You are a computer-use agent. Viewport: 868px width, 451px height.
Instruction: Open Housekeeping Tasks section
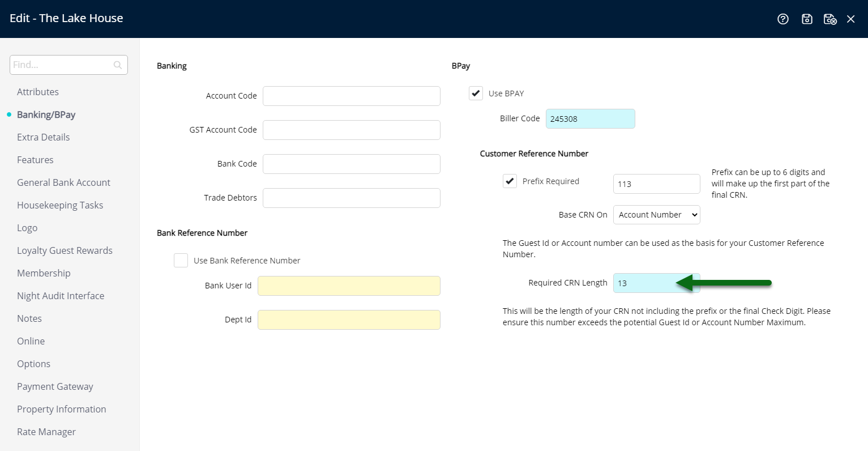point(60,205)
